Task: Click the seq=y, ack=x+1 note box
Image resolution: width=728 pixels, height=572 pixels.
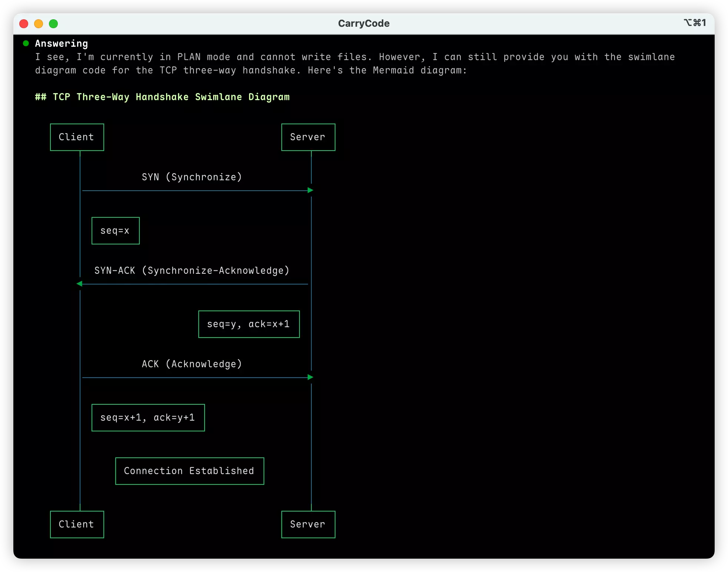Action: pyautogui.click(x=249, y=324)
